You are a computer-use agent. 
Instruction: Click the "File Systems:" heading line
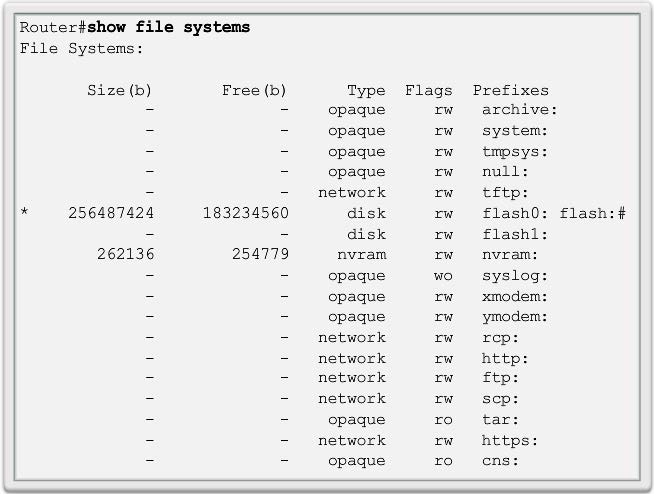(x=82, y=48)
